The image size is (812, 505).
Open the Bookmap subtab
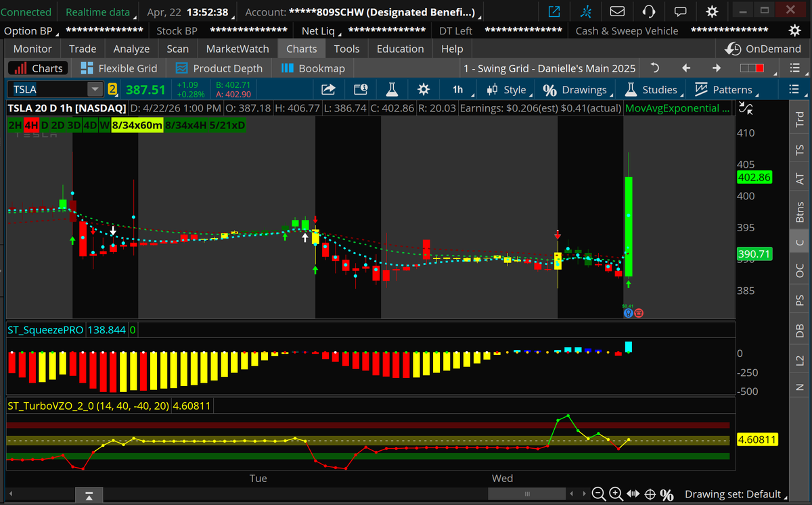313,68
